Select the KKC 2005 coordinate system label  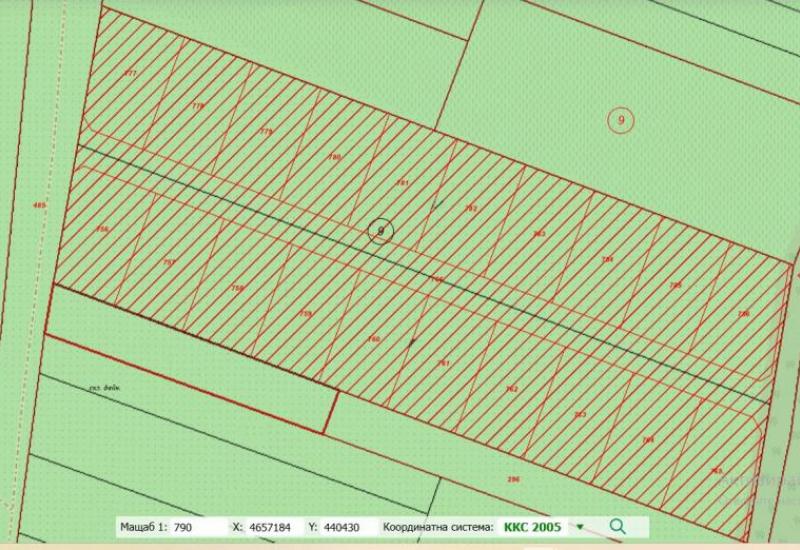532,526
